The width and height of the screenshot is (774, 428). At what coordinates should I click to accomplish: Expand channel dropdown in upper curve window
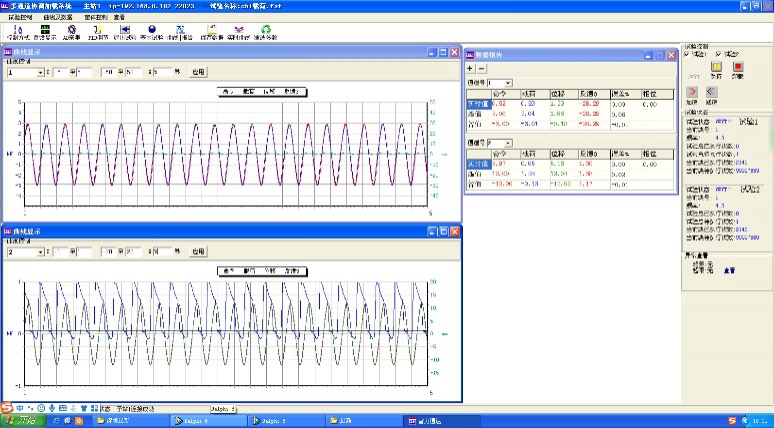[39, 72]
